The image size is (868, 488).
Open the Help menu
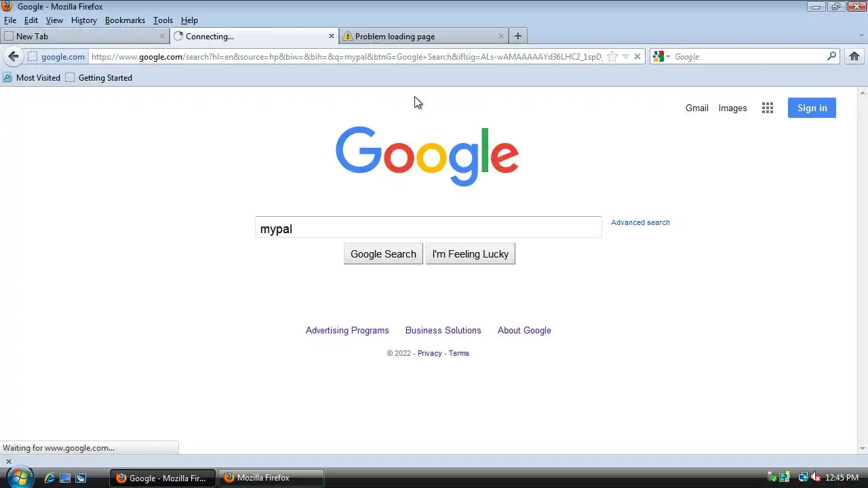189,20
